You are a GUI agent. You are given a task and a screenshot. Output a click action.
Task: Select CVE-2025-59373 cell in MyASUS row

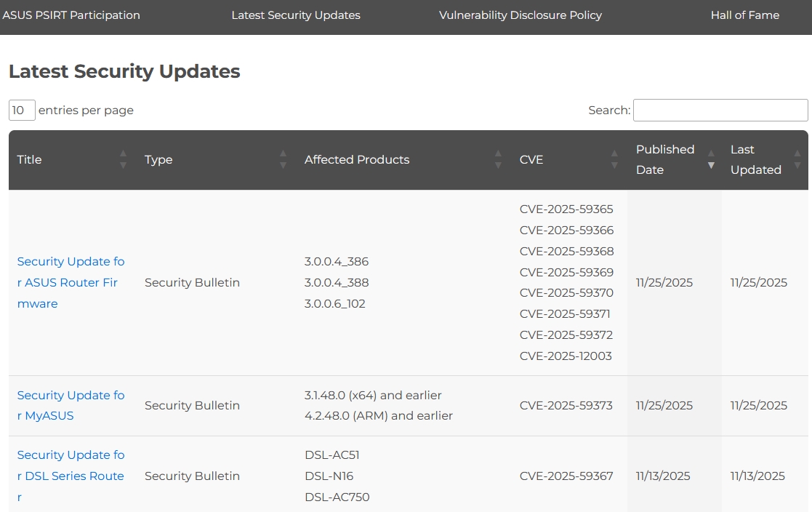click(566, 406)
